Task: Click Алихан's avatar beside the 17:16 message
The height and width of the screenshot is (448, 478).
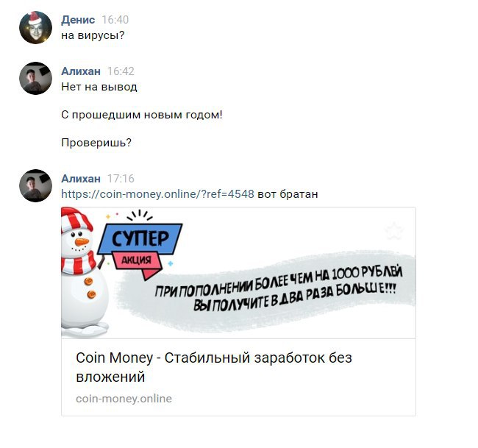Action: (x=36, y=185)
